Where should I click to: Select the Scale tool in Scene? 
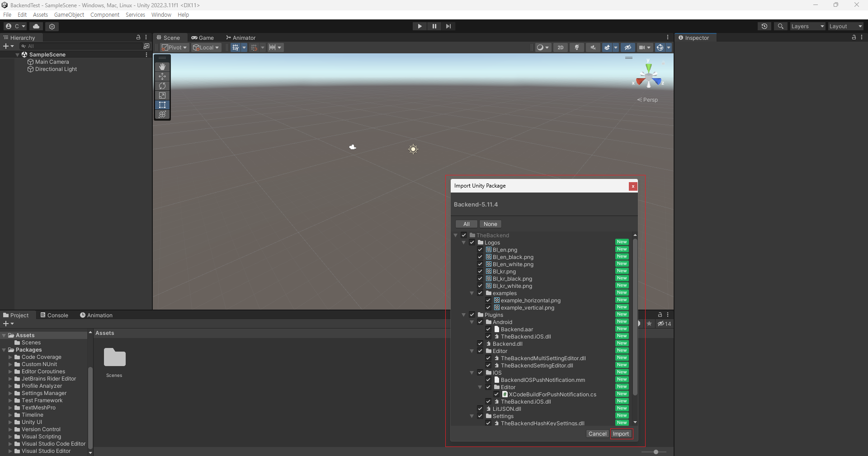162,95
